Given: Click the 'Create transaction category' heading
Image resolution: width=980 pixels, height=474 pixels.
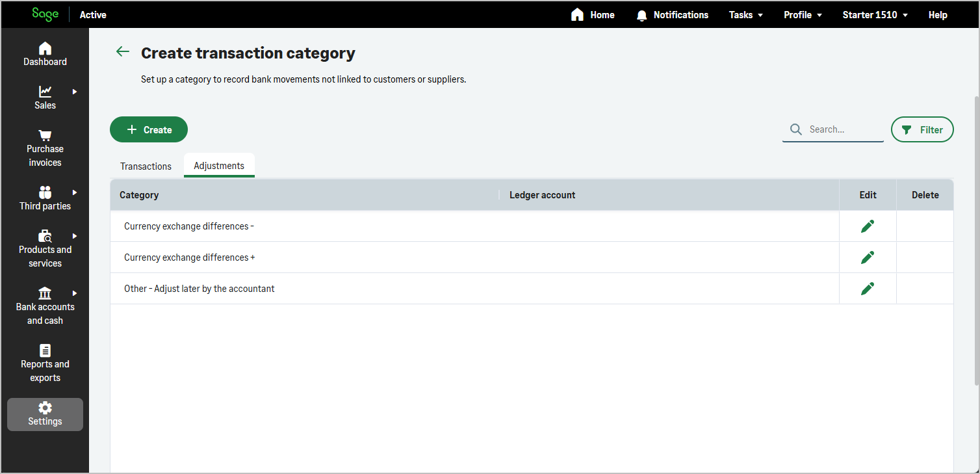Looking at the screenshot, I should (248, 53).
